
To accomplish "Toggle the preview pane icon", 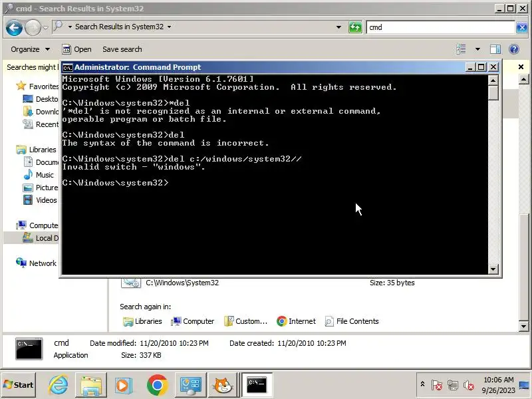I will click(x=495, y=49).
